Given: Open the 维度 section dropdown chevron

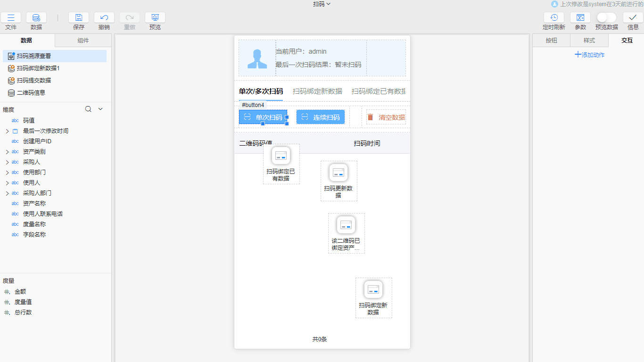Looking at the screenshot, I should (100, 109).
